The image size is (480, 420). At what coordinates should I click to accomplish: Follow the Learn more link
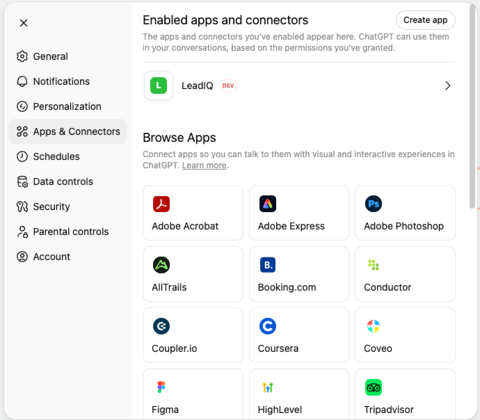(x=204, y=165)
